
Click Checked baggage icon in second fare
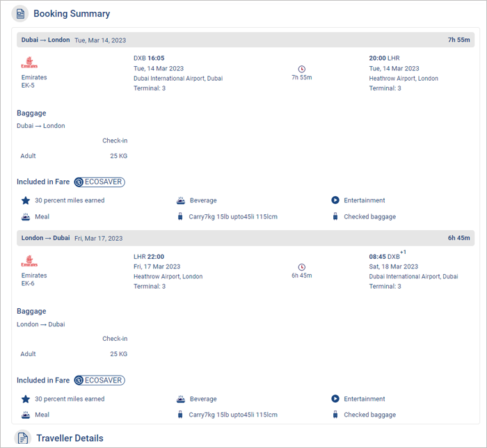pyautogui.click(x=335, y=415)
